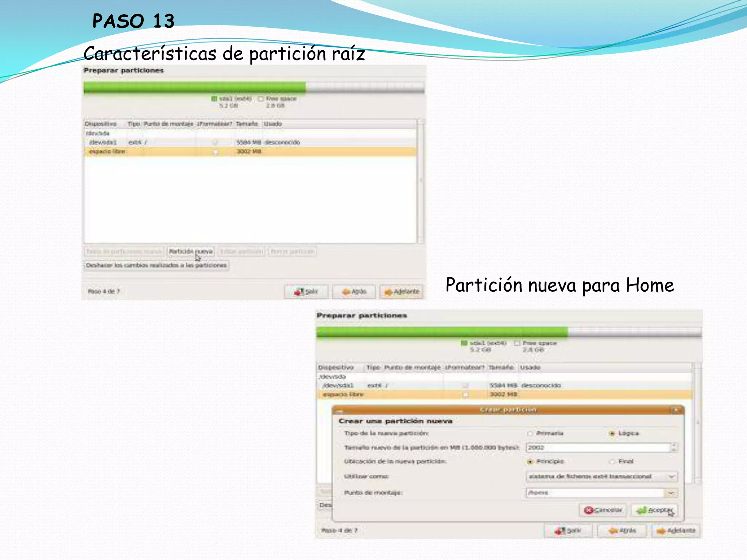Viewport: 747px width, 560px height.
Task: Toggle the format checkbox on upper espacio libre row
Action: pyautogui.click(x=216, y=152)
